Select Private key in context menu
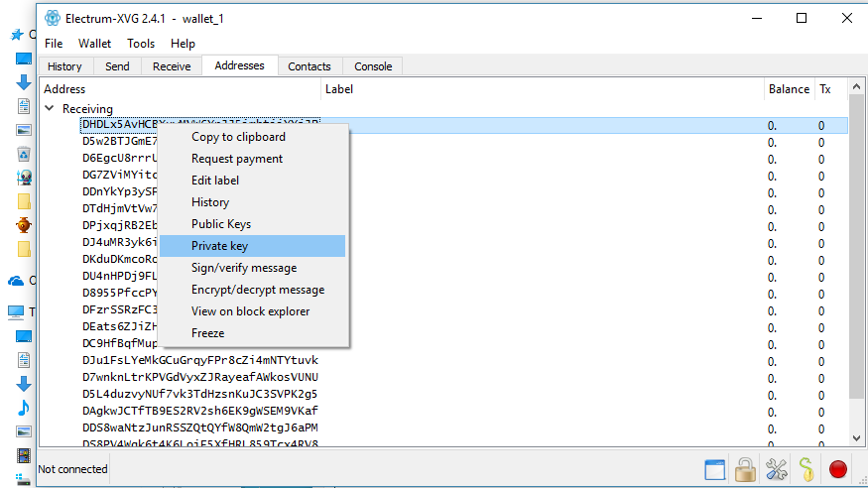 coord(252,246)
